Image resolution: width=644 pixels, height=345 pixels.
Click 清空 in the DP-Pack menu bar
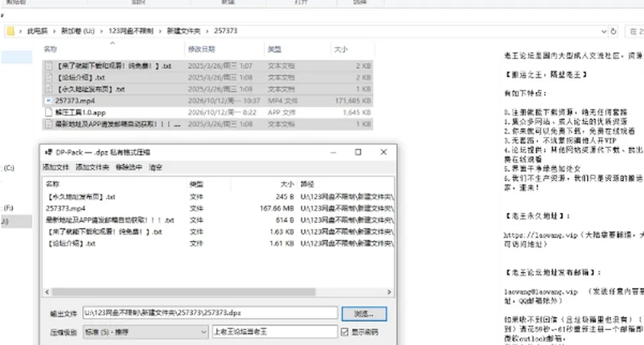coord(155,167)
